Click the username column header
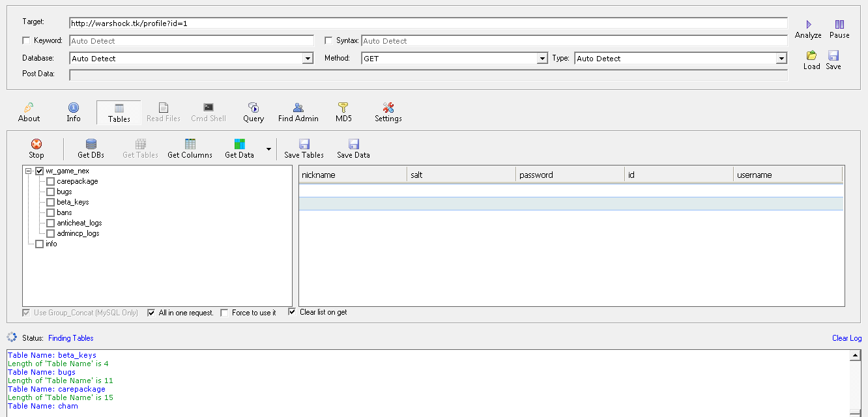 pos(788,175)
